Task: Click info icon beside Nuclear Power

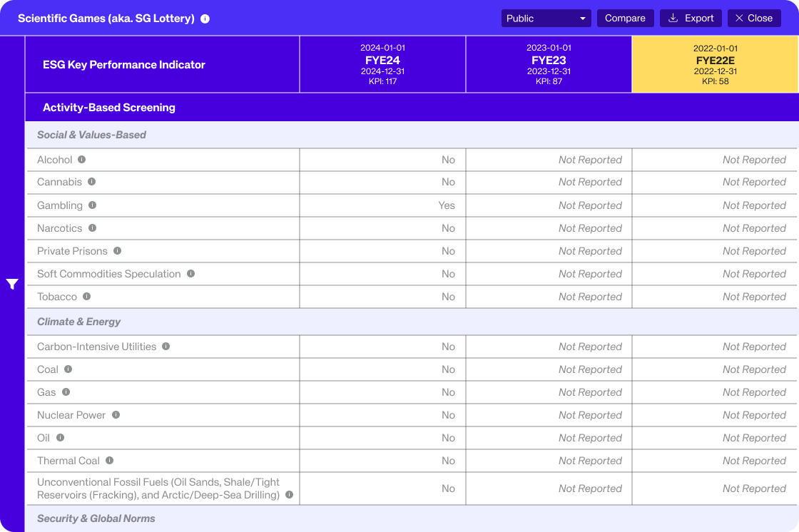Action: (x=116, y=415)
